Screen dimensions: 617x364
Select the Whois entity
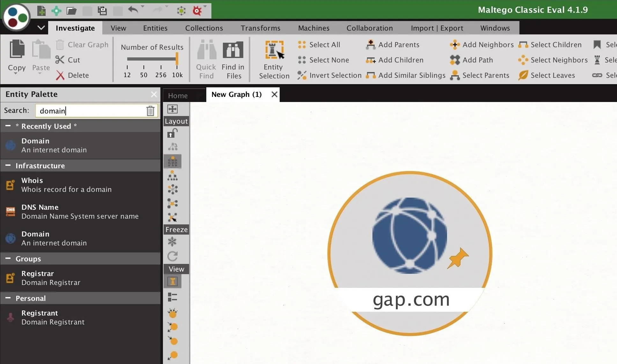(80, 185)
